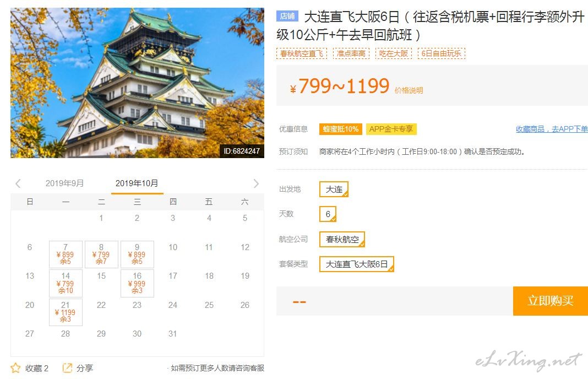
Task: Go to next month with right arrow
Action: 256,183
